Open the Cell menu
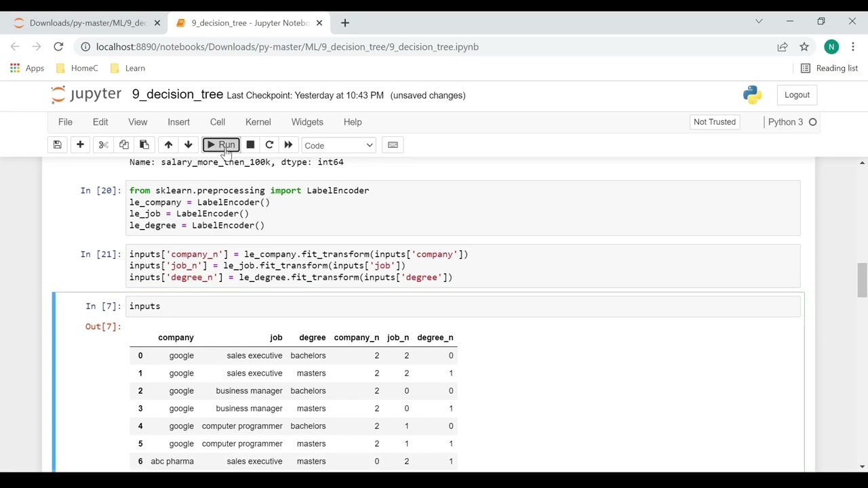868x488 pixels. pyautogui.click(x=218, y=122)
